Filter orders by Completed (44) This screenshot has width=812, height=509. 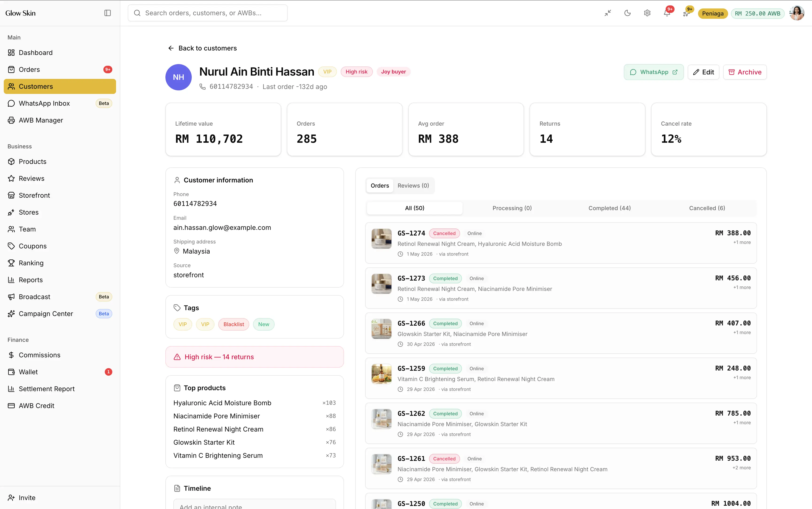click(x=609, y=208)
